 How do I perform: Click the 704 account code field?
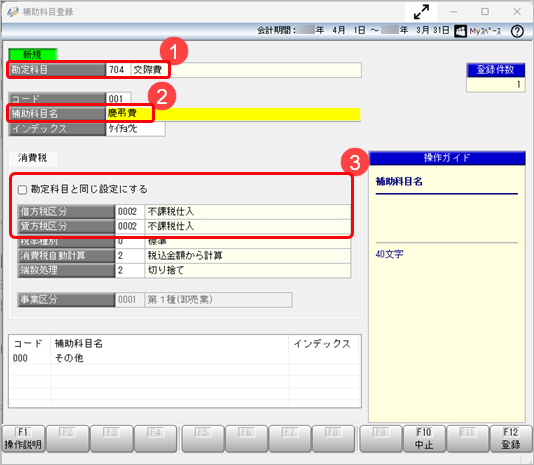pyautogui.click(x=118, y=70)
